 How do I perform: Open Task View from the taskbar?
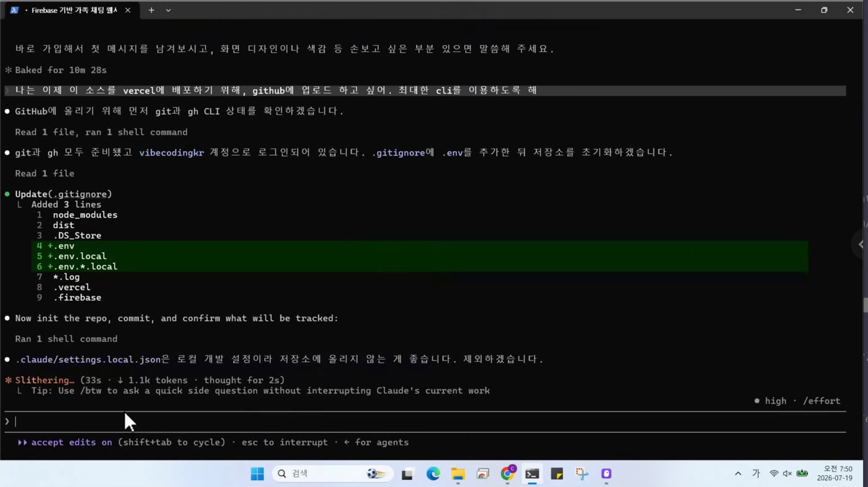407,474
